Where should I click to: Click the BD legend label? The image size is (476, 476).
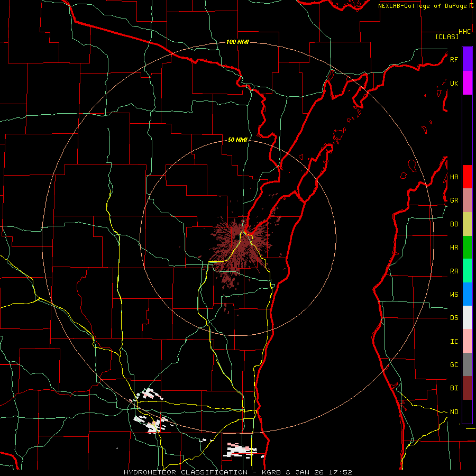pos(454,224)
